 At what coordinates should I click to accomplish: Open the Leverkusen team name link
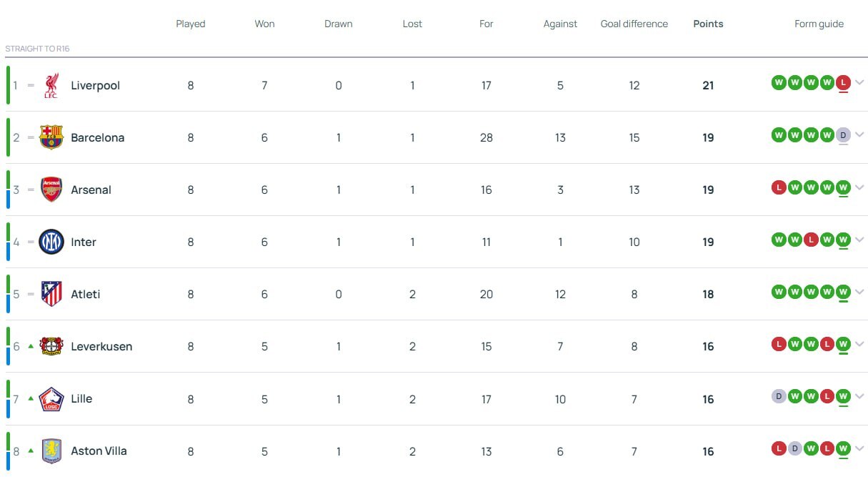(x=101, y=346)
